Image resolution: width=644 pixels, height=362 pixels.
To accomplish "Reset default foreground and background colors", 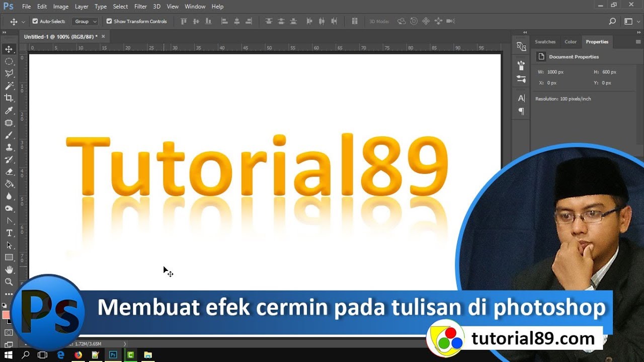I will (x=4, y=305).
